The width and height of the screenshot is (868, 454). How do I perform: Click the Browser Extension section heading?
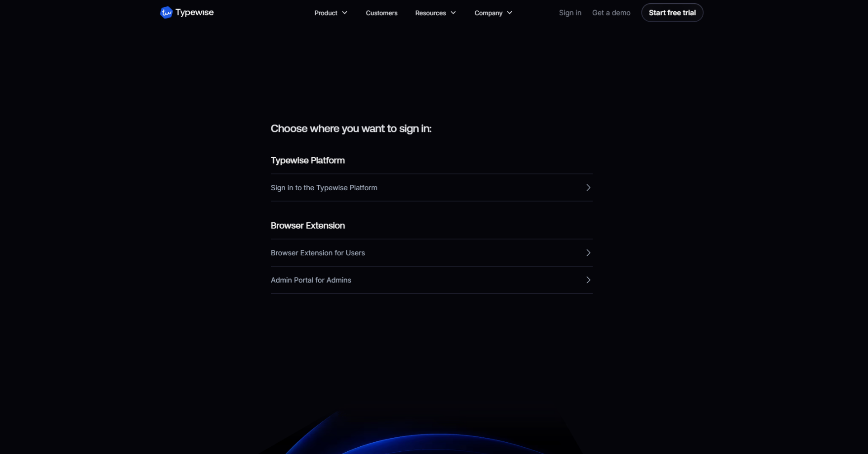[x=307, y=225]
